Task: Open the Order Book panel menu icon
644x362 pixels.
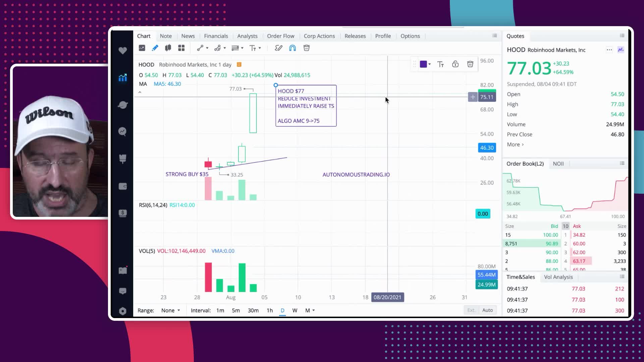Action: click(x=622, y=163)
